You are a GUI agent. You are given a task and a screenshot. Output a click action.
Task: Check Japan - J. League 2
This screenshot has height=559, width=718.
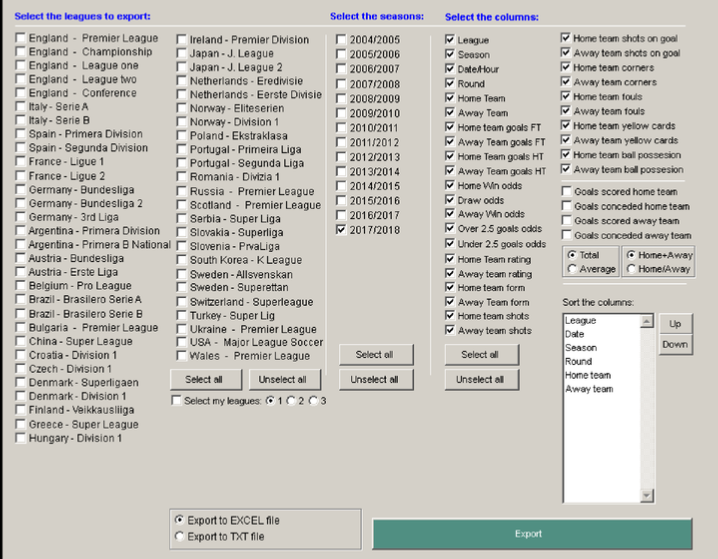tap(182, 67)
